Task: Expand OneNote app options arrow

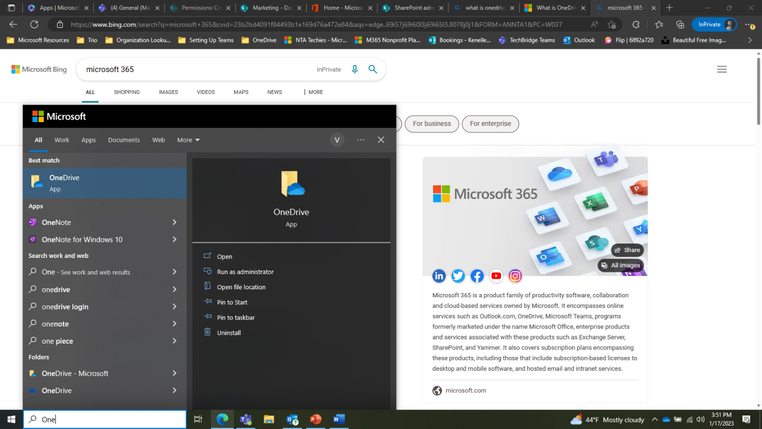Action: pyautogui.click(x=174, y=222)
